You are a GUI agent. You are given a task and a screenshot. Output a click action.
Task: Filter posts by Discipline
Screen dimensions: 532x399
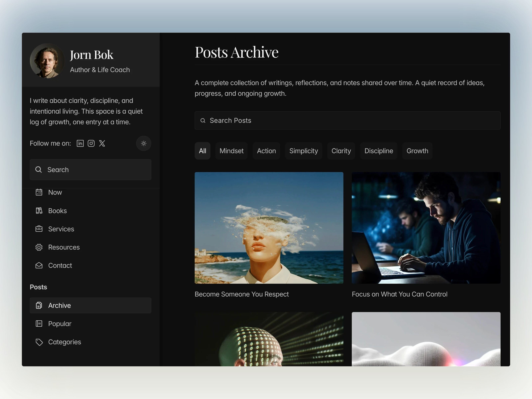click(x=379, y=151)
